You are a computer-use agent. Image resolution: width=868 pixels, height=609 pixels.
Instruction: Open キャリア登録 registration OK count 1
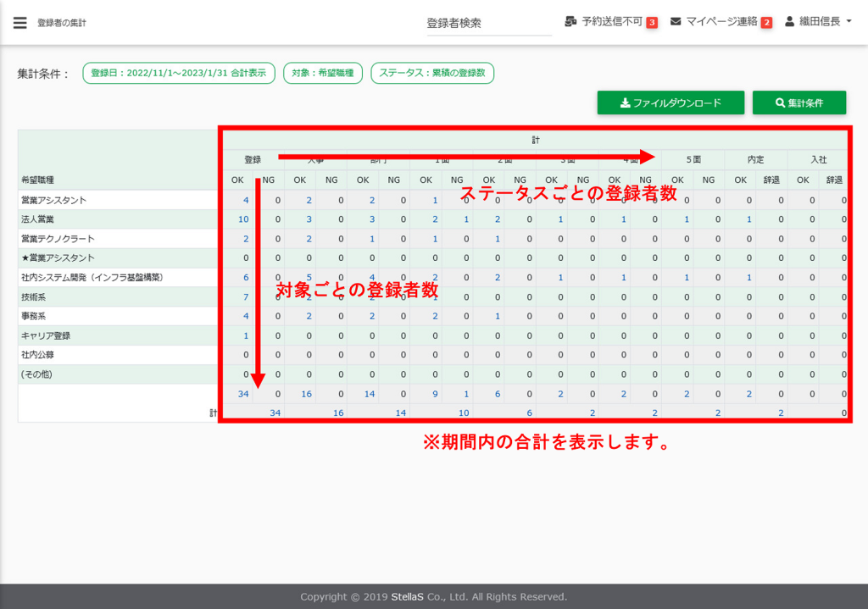pyautogui.click(x=246, y=335)
